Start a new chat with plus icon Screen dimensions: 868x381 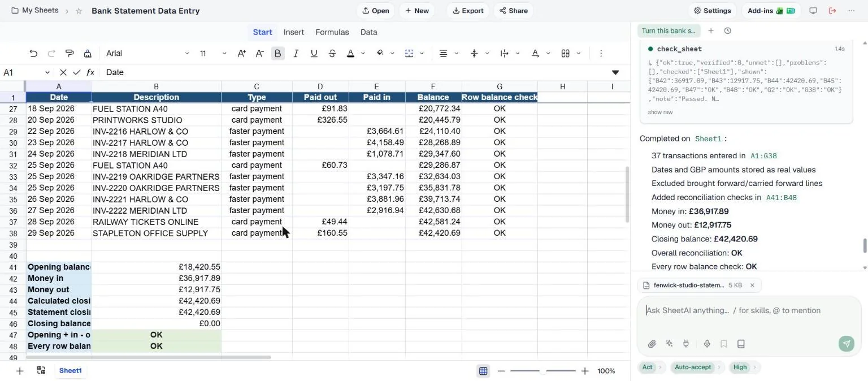[x=711, y=31]
